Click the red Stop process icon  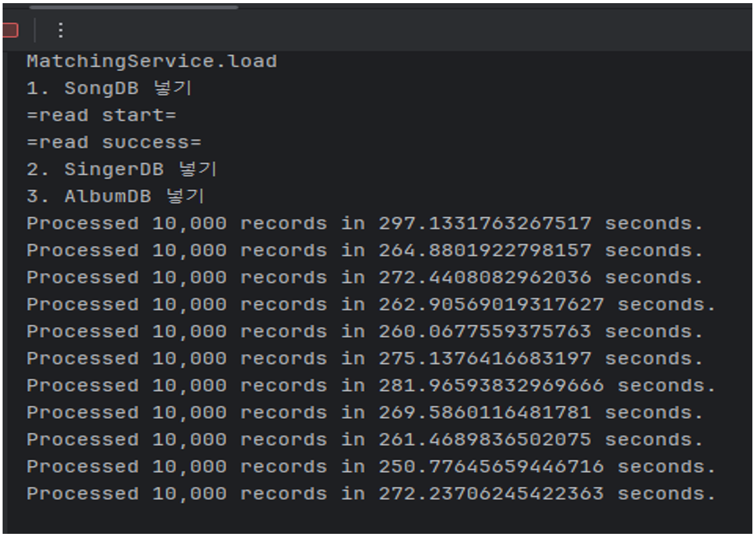pyautogui.click(x=10, y=30)
